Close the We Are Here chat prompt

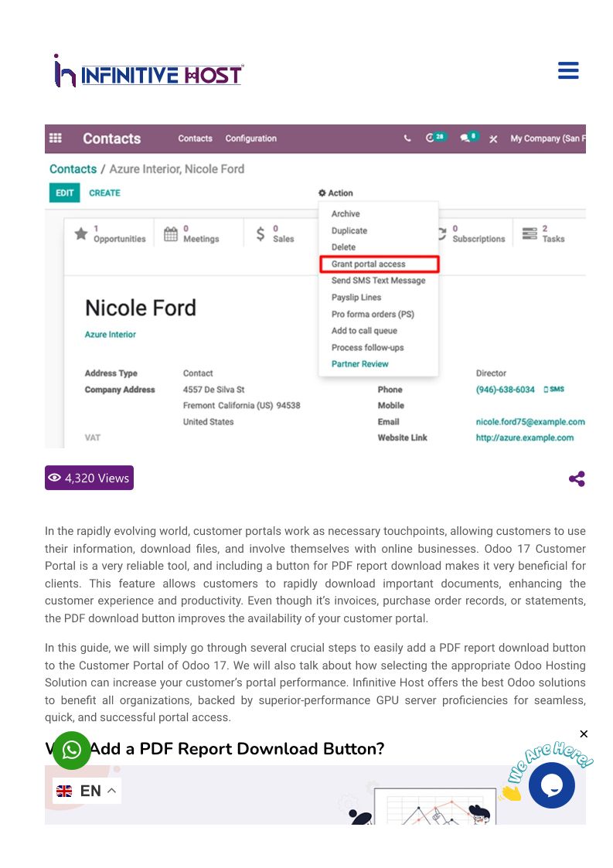point(584,734)
